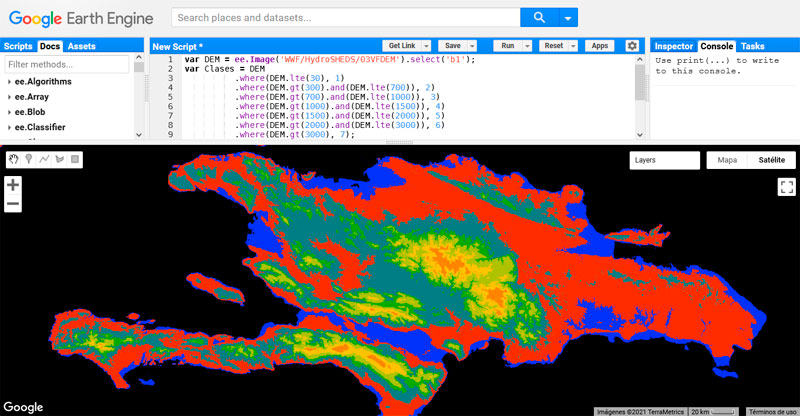The image size is (800, 416).
Task: Open the Run dropdown arrow
Action: point(528,46)
